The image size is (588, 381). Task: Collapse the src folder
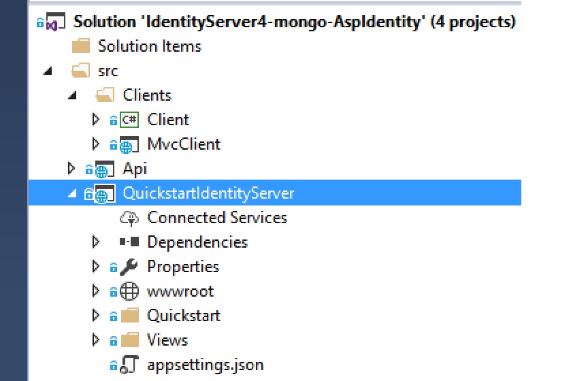point(48,71)
